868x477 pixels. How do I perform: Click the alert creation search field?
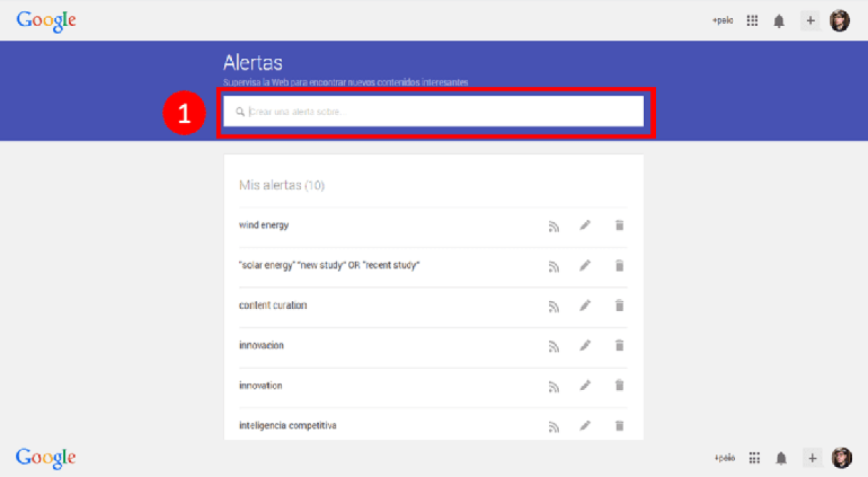pos(434,111)
